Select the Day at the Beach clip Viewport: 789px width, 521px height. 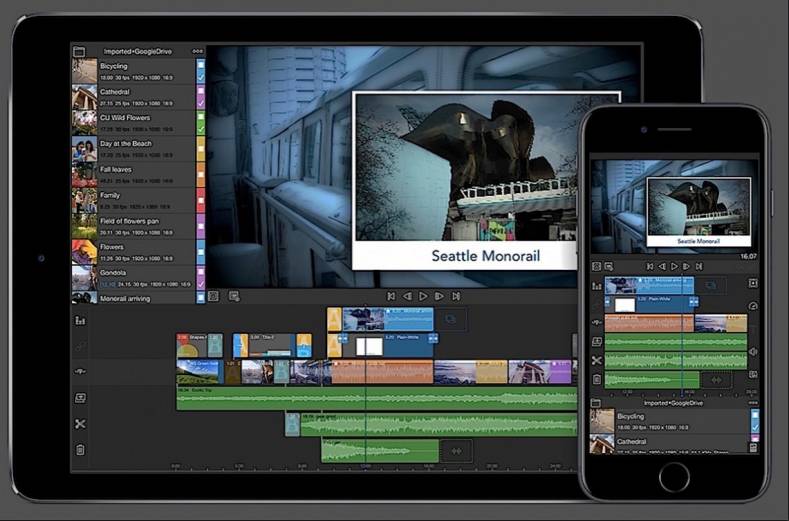tap(138, 149)
